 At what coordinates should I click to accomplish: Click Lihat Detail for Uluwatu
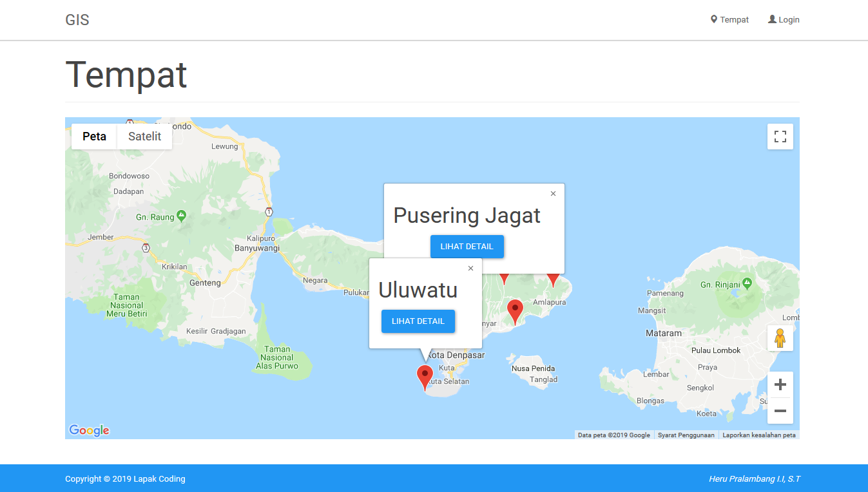(x=418, y=321)
